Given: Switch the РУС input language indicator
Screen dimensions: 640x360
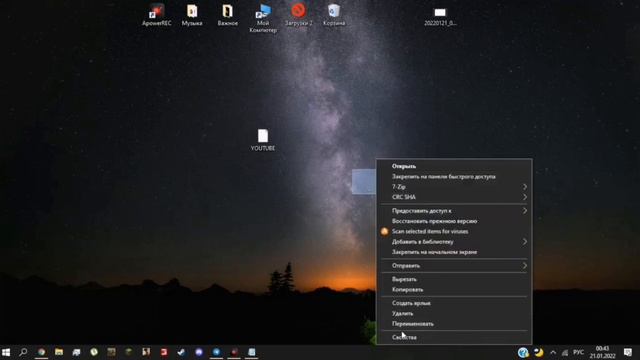Looking at the screenshot, I should (578, 352).
